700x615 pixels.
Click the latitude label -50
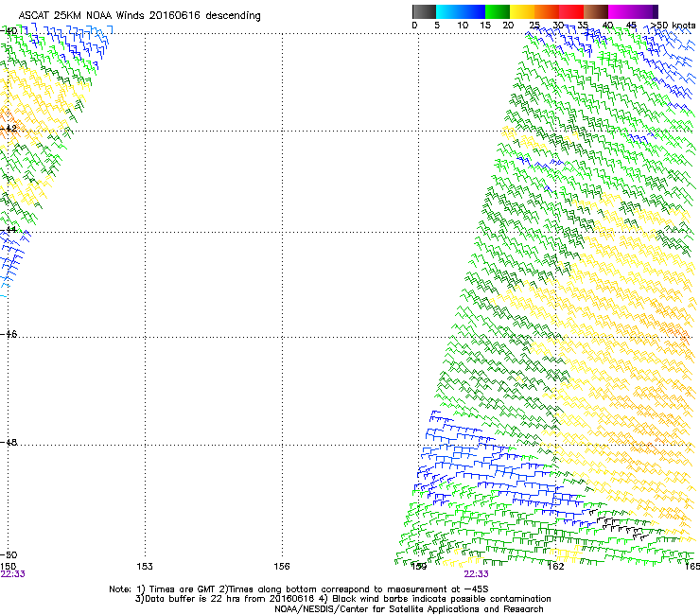[9, 554]
